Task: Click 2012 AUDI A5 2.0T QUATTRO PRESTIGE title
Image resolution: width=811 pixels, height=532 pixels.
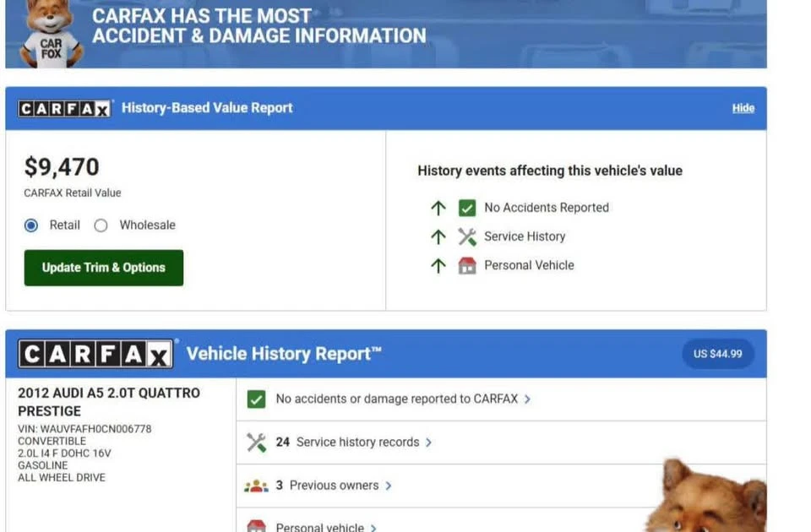Action: (109, 402)
